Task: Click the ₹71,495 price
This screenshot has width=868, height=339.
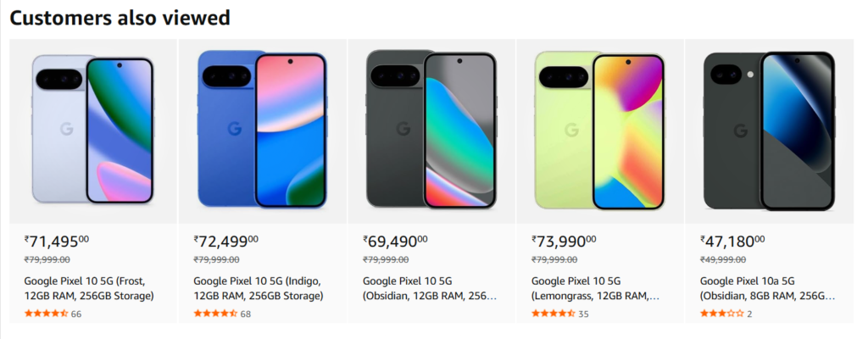Action: pyautogui.click(x=57, y=242)
